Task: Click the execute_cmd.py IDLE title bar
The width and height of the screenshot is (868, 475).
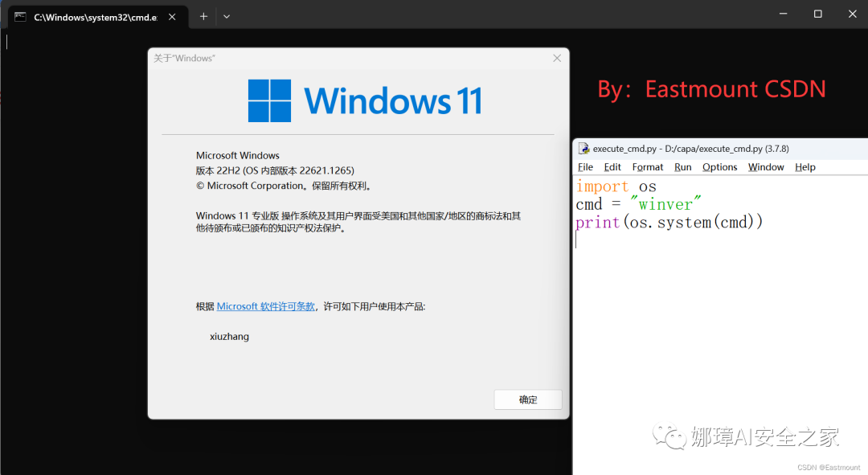Action: click(x=720, y=149)
